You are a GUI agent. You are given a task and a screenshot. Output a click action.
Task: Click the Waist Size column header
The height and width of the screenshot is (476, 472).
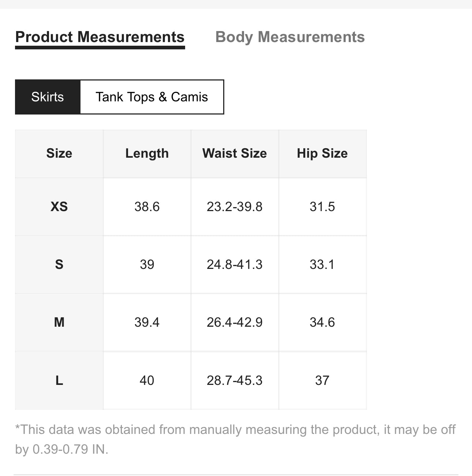coord(235,153)
